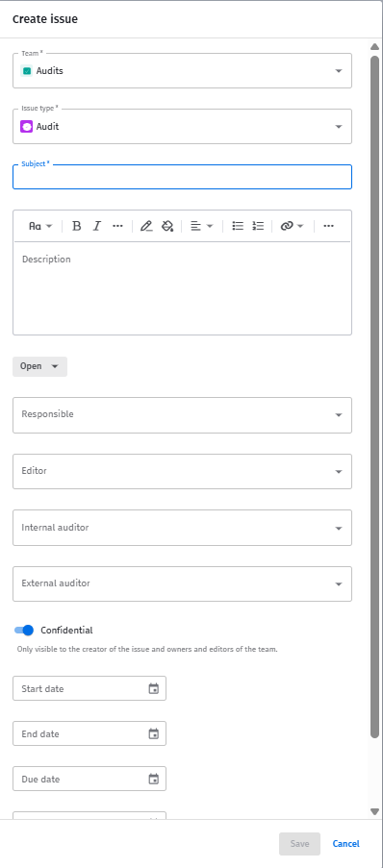Open the Open status menu
This screenshot has width=383, height=868.
[39, 366]
